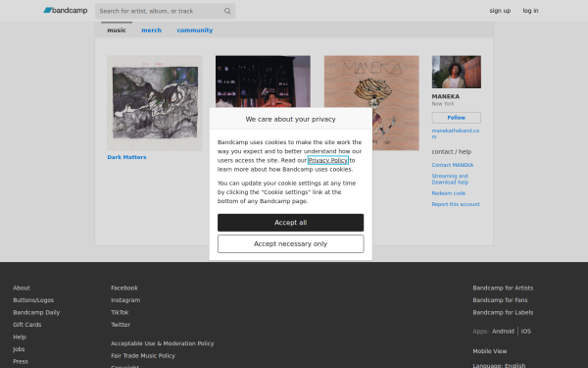Click the search magnifier icon
This screenshot has height=368, width=588.
(227, 11)
